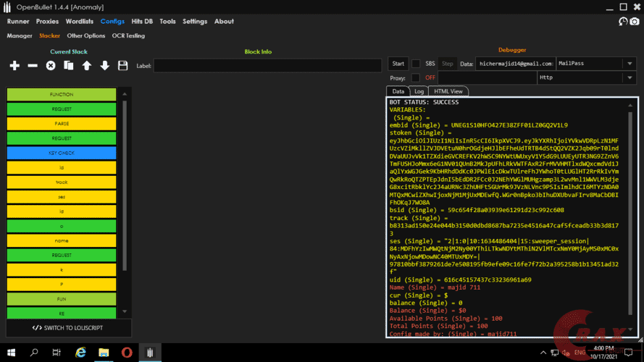
Task: Click Switch to LoliScript button
Action: [x=69, y=328]
